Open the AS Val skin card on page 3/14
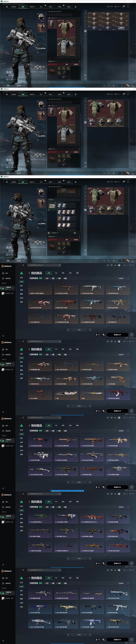Screen dimensions: 136x644 coord(40,470)
